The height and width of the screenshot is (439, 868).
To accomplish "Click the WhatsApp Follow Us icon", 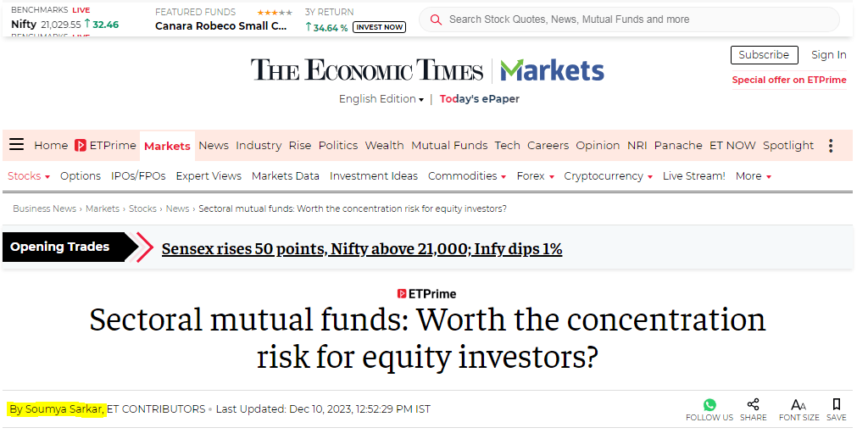I will coord(709,405).
